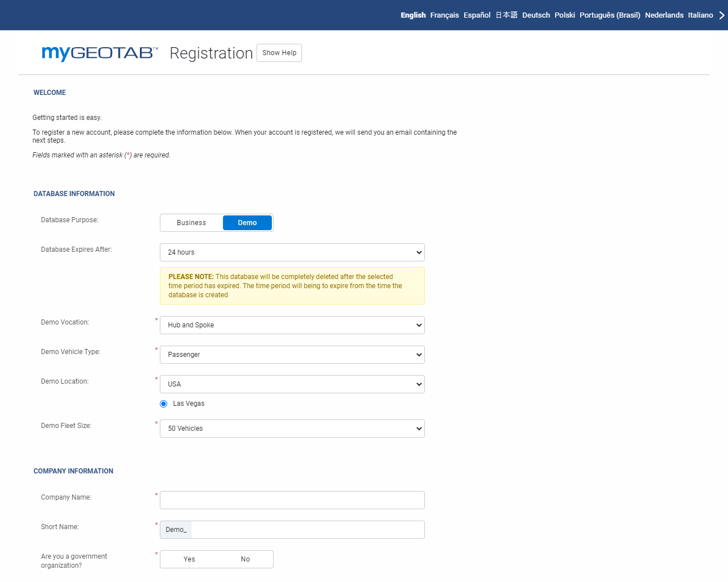Answer No to government organization question
Viewport: 728px width, 582px height.
245,559
